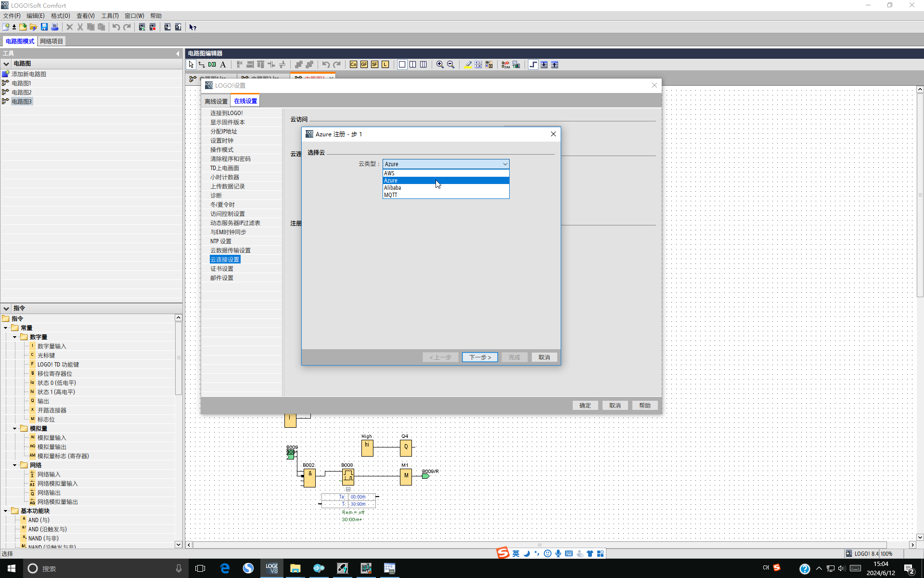Click instruction tree scroll down arrow
924x578 pixels.
178,545
